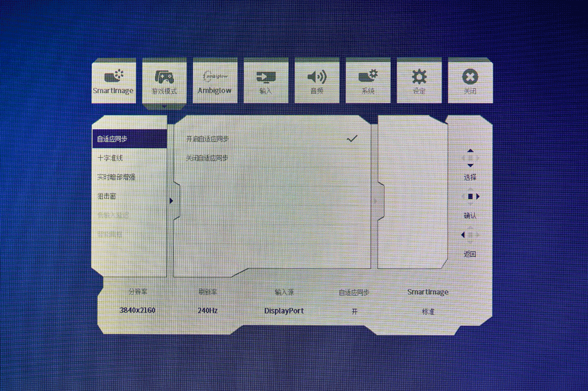This screenshot has width=588, height=391.
Task: Click SmartImage label in bottom status bar
Action: [x=428, y=292]
